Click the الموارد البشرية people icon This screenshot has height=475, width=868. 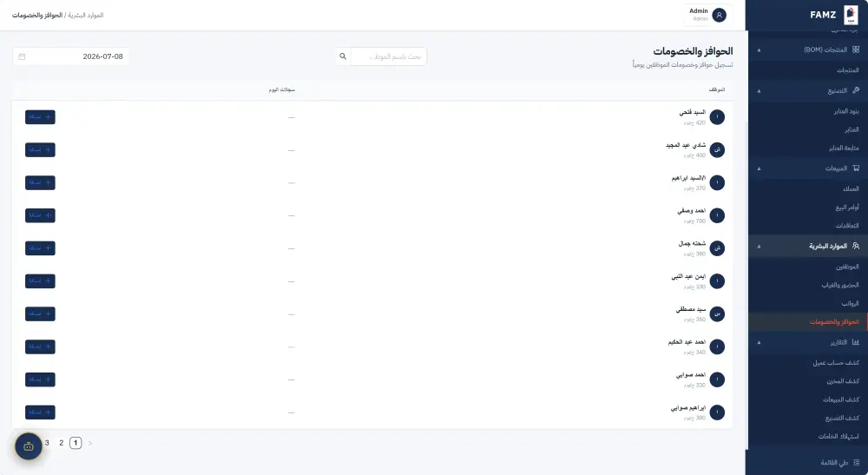click(856, 246)
